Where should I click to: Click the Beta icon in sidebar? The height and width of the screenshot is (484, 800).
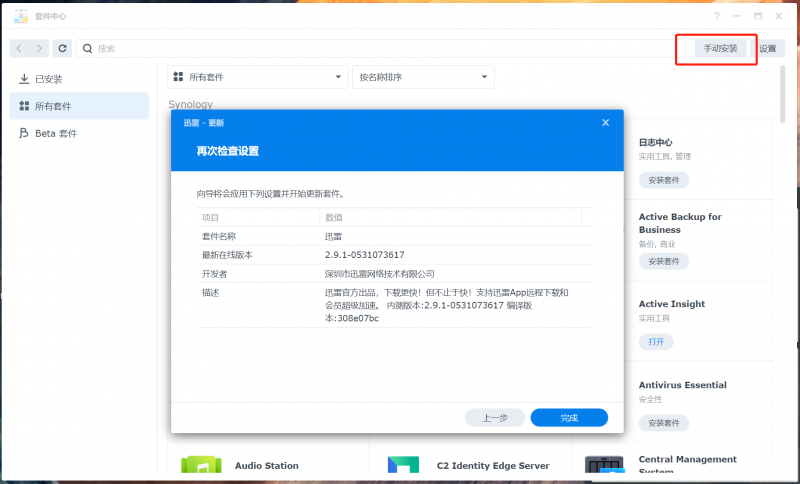pyautogui.click(x=23, y=133)
